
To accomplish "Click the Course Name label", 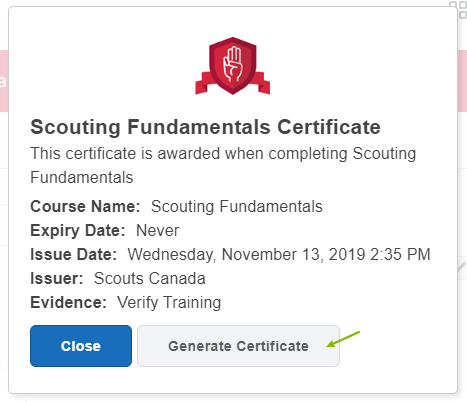I will tap(85, 206).
